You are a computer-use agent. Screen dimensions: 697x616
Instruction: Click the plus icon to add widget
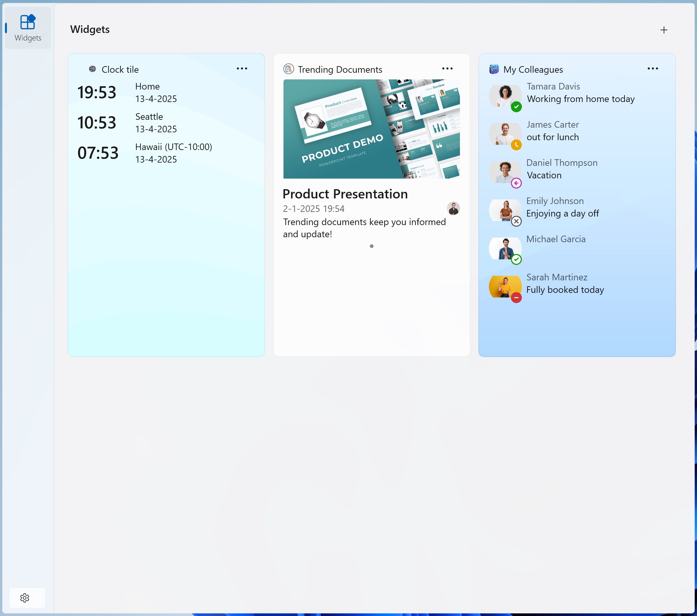(x=664, y=30)
